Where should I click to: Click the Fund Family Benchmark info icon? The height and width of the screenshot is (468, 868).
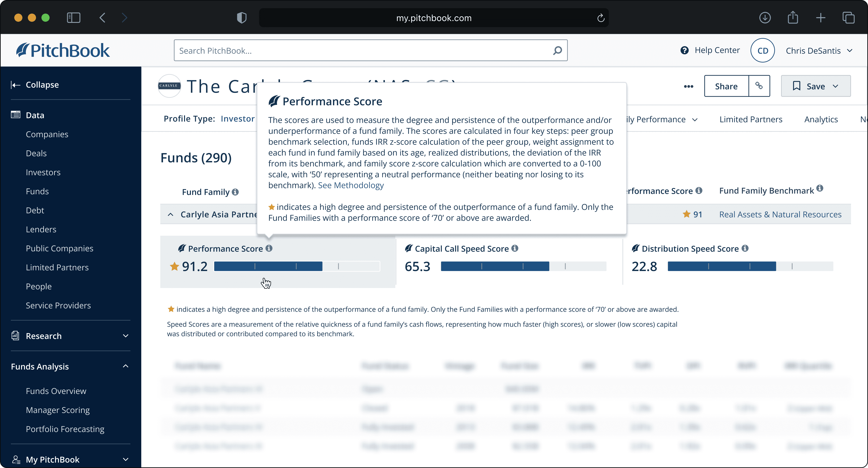820,188
